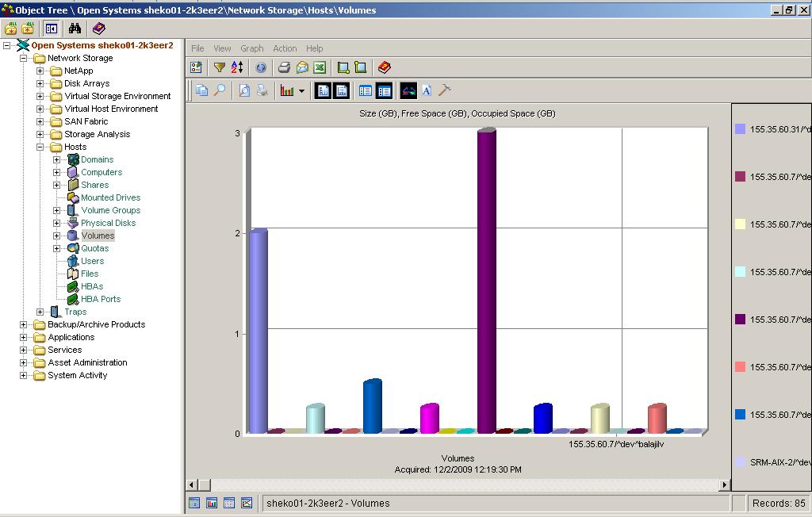Screen dimensions: 812x517
Task: Toggle the object tree panel visibility button
Action: (52, 29)
